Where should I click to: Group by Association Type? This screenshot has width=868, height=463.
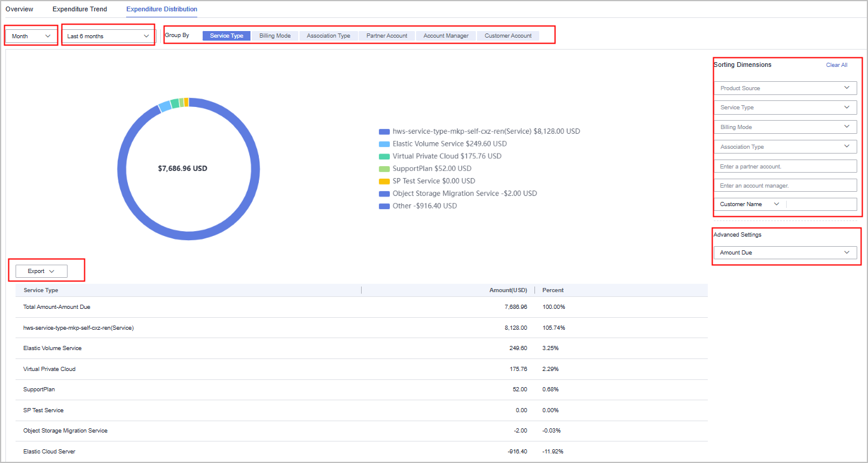[x=328, y=36]
